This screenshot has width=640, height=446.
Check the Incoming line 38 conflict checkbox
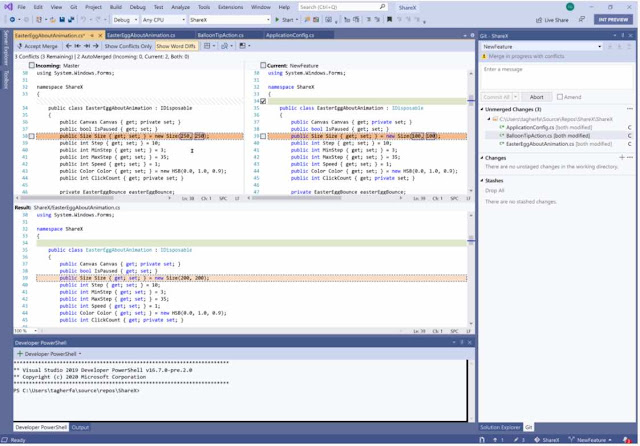coord(31,136)
